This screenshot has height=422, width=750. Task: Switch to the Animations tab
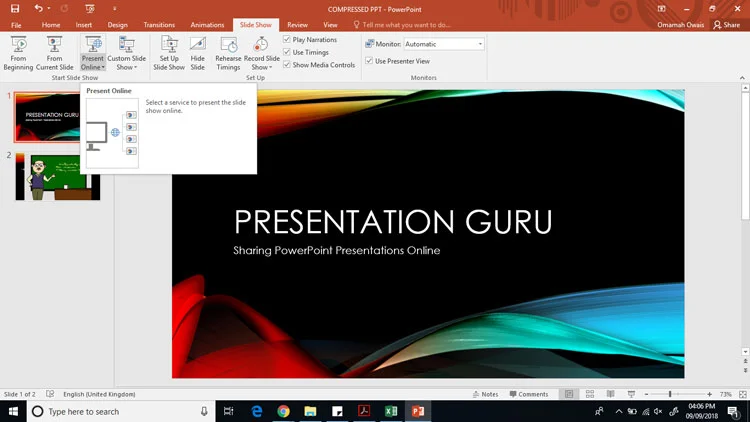(207, 24)
